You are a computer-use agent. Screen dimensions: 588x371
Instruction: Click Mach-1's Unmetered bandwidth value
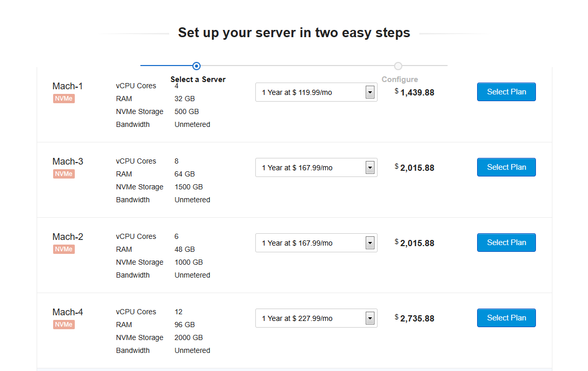(x=192, y=124)
